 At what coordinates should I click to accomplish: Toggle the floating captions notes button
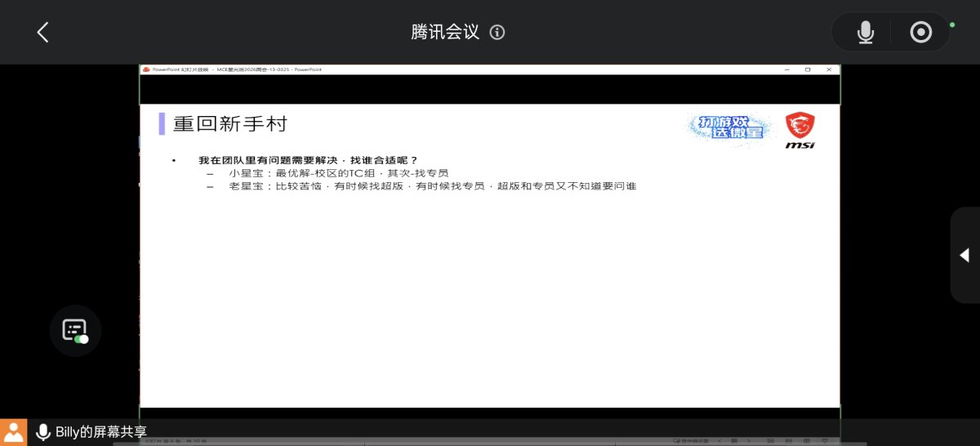(x=75, y=330)
